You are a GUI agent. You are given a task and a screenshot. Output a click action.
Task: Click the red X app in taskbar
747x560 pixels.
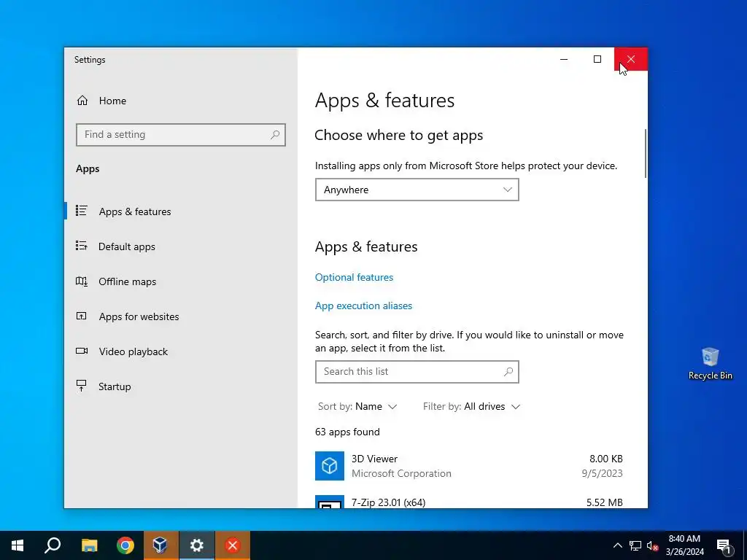[x=233, y=545]
